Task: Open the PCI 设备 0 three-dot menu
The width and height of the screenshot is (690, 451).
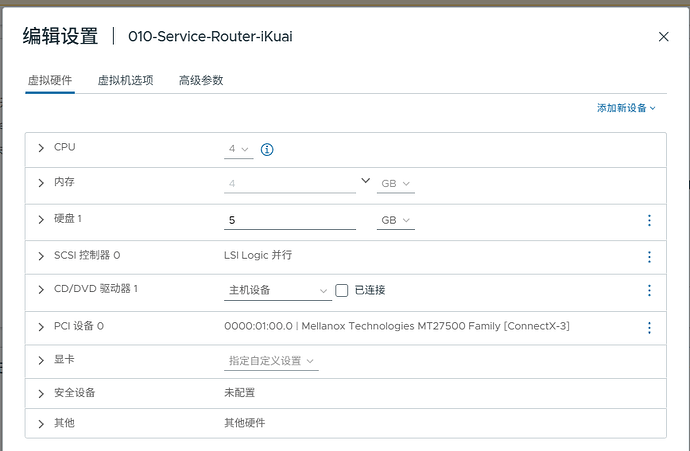Action: point(649,327)
